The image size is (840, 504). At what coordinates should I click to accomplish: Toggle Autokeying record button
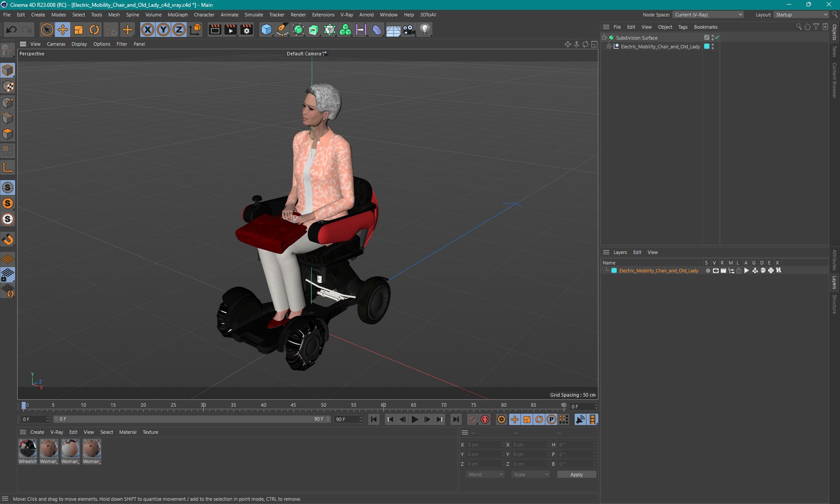485,420
